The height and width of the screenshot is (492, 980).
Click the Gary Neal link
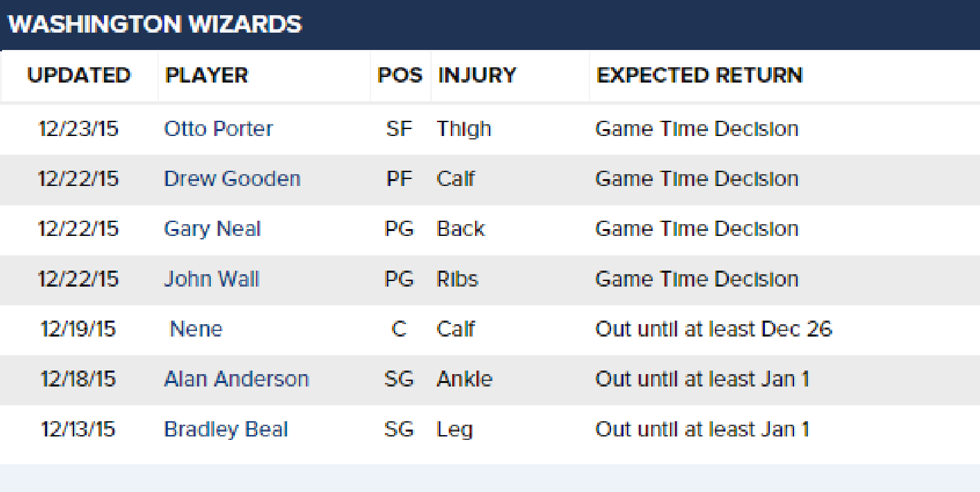(212, 230)
